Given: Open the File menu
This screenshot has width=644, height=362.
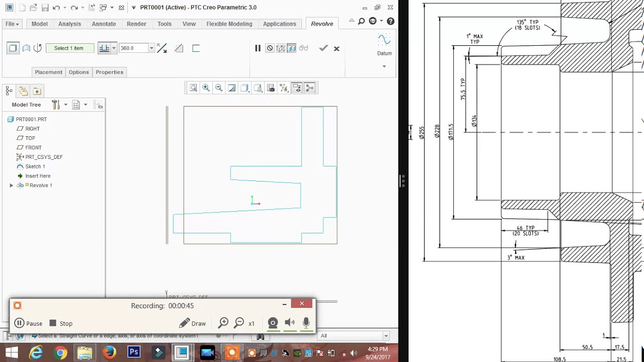Looking at the screenshot, I should coord(12,24).
